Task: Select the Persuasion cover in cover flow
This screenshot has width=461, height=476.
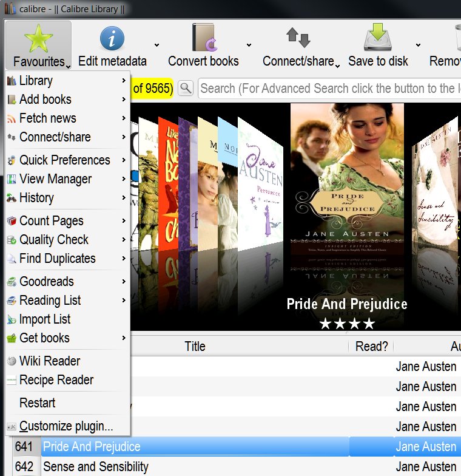Action: tap(261, 185)
